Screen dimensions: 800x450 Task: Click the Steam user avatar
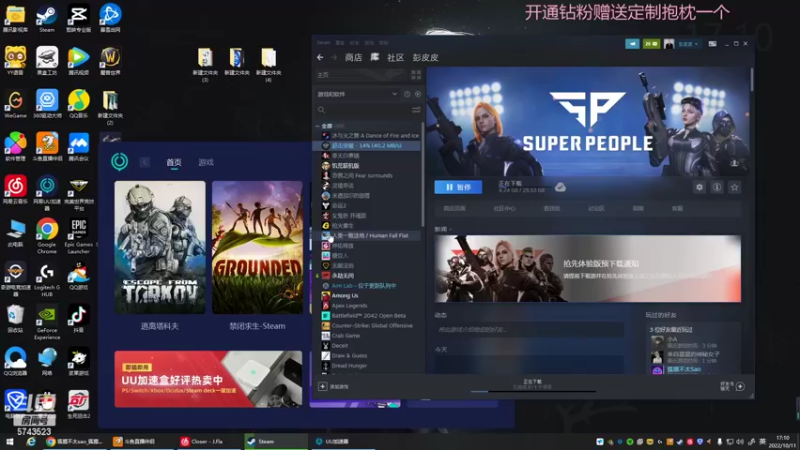tap(669, 44)
